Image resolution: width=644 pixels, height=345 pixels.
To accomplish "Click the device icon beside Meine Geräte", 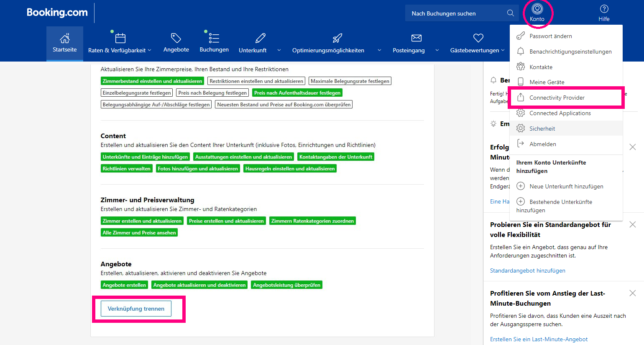I will click(521, 82).
